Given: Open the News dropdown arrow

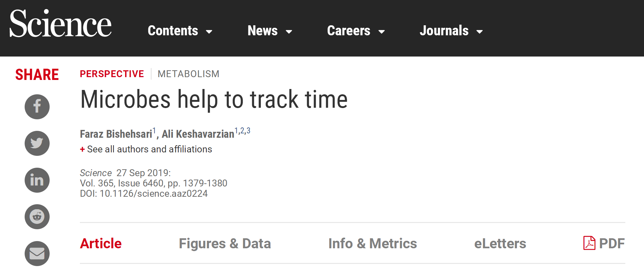Looking at the screenshot, I should (x=289, y=32).
